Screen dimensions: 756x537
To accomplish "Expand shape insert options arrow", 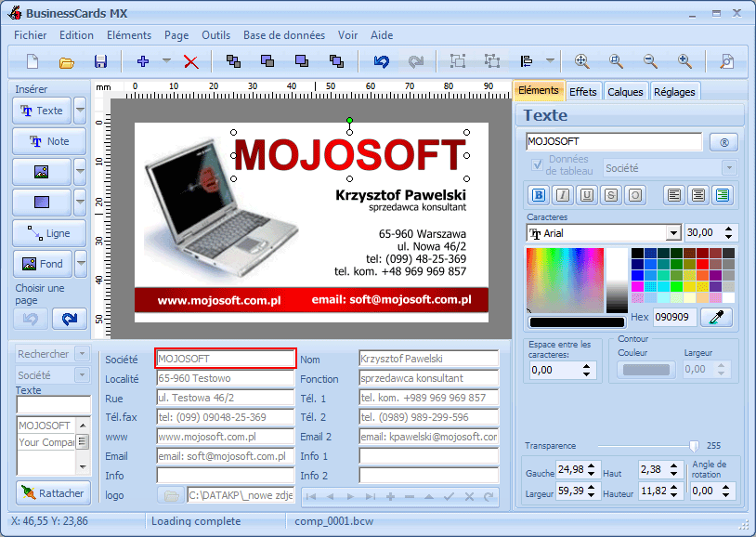I will (80, 203).
